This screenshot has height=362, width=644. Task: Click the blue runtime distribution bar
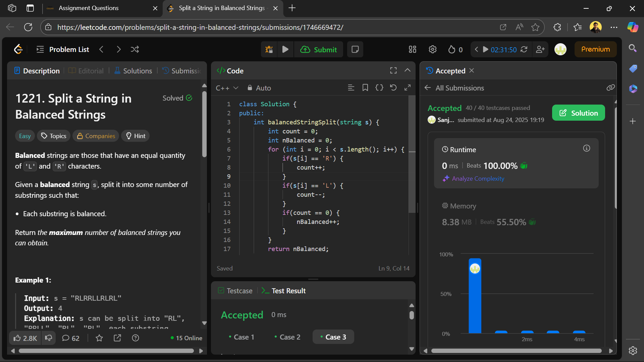point(475,298)
